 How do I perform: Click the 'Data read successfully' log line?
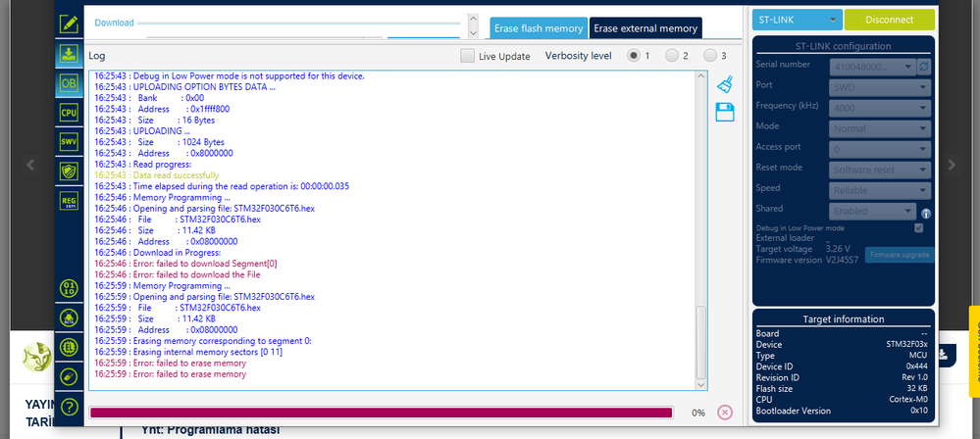click(157, 175)
